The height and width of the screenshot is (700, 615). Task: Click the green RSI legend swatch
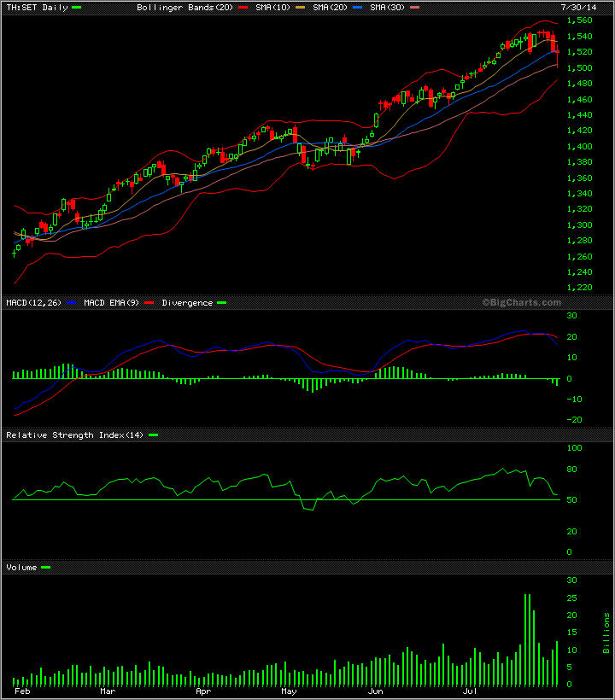(x=153, y=435)
